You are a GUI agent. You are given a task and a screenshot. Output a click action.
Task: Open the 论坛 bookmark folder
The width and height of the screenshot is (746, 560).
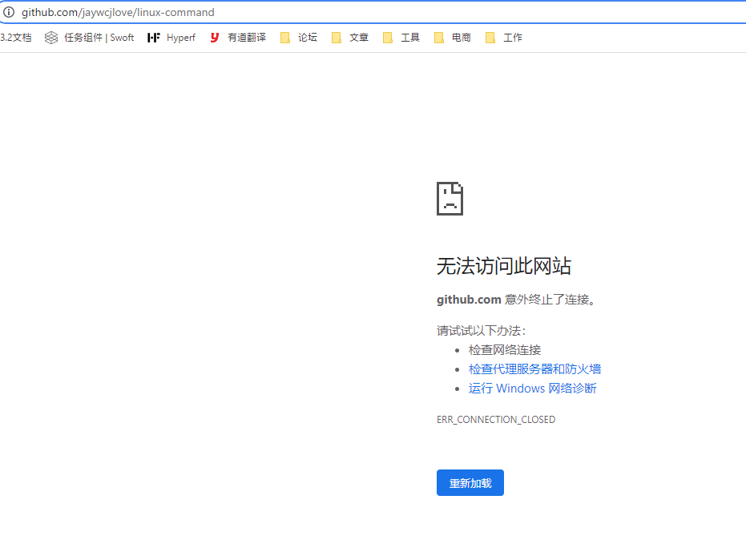pyautogui.click(x=299, y=38)
